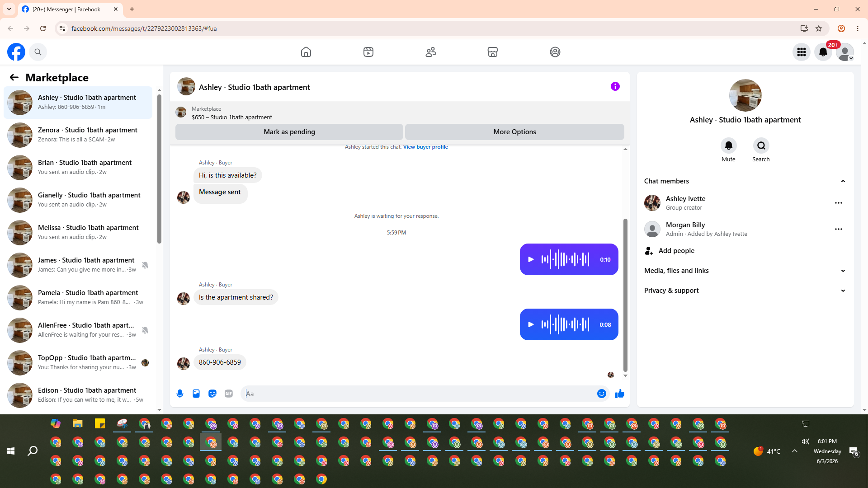This screenshot has height=488, width=868.
Task: Open a new browser tab
Action: [x=132, y=9]
